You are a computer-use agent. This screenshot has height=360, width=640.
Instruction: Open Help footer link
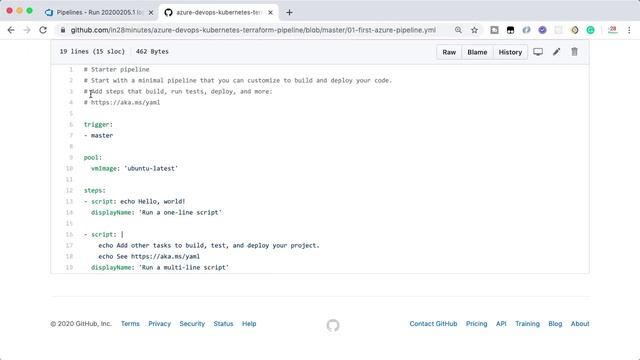point(249,323)
